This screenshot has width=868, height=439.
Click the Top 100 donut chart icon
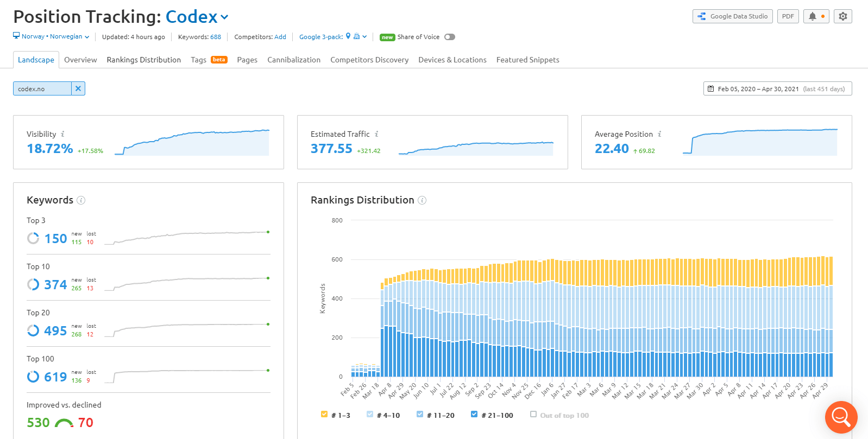(33, 377)
